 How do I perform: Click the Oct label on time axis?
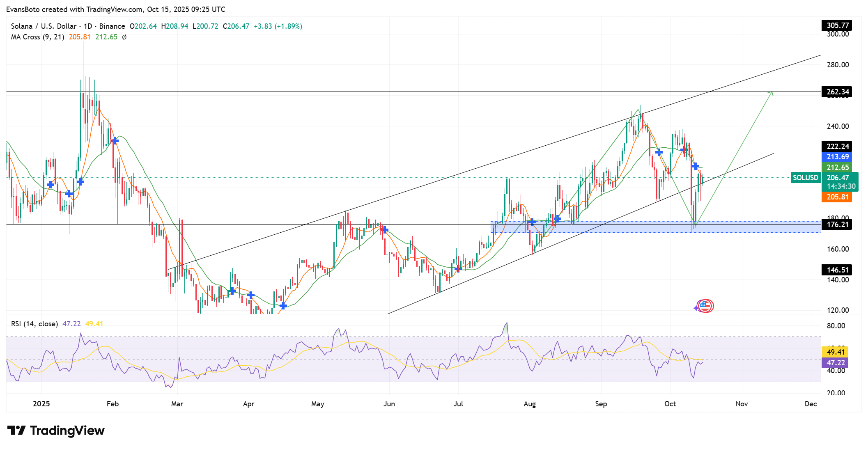[x=670, y=404]
